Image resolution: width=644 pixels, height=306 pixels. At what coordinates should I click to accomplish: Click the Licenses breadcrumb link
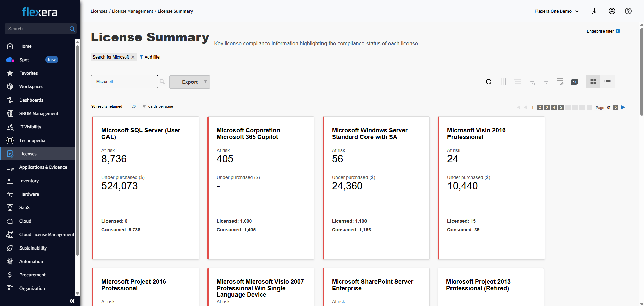click(99, 11)
